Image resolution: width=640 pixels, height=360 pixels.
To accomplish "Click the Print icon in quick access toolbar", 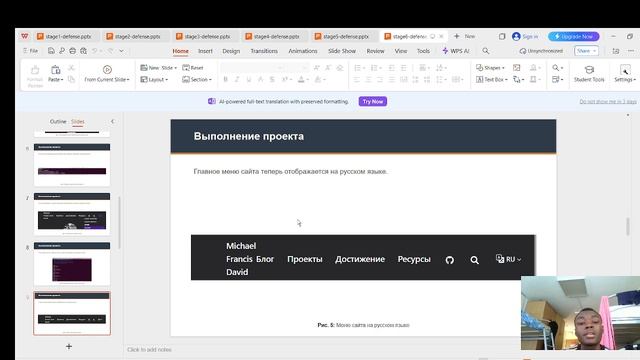I will pos(72,51).
